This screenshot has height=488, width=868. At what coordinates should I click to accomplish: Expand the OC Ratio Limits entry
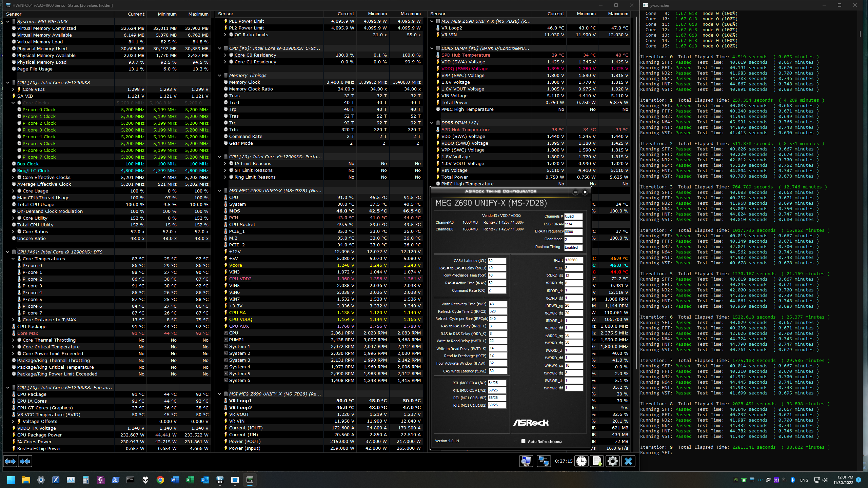tap(225, 35)
